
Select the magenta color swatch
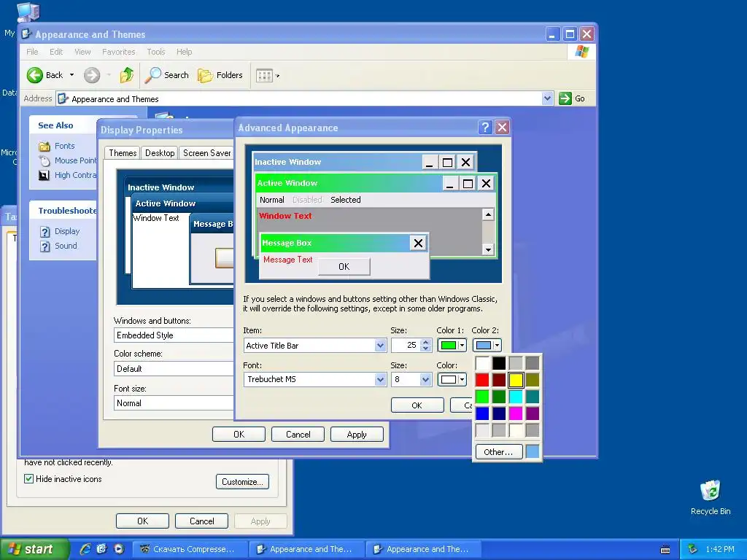(x=516, y=413)
